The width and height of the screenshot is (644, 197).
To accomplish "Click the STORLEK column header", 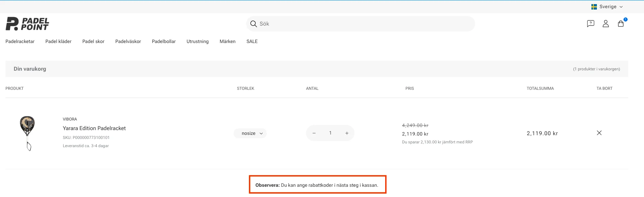I will (x=246, y=88).
